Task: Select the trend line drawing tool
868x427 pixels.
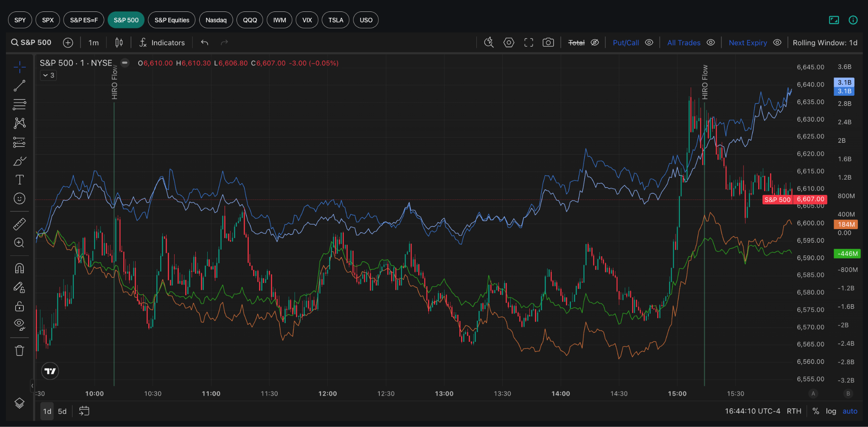Action: [19, 86]
